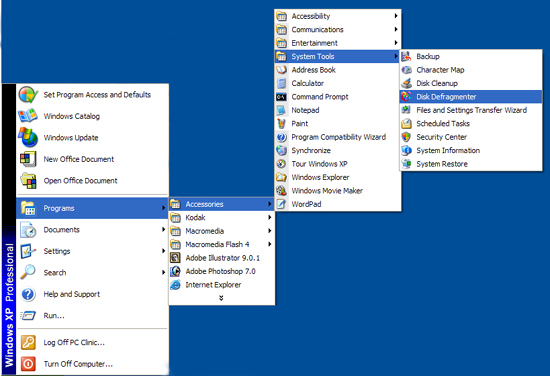Open the System Tools menu entry

[337, 56]
